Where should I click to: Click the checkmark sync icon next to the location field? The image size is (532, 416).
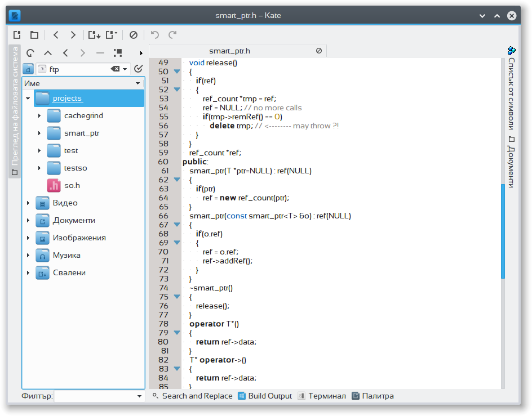point(138,69)
